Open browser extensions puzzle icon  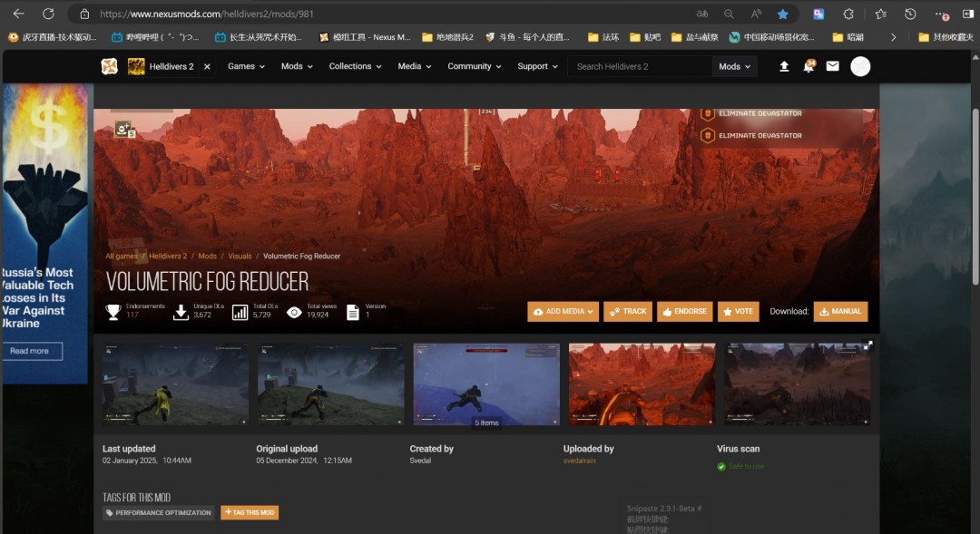pos(848,14)
